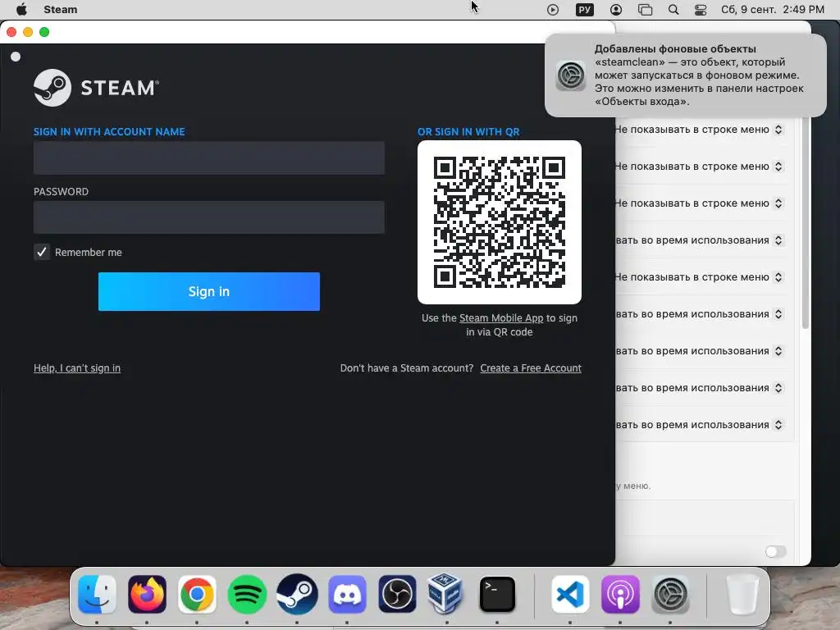Click the Steam sign-in QR code

click(500, 222)
